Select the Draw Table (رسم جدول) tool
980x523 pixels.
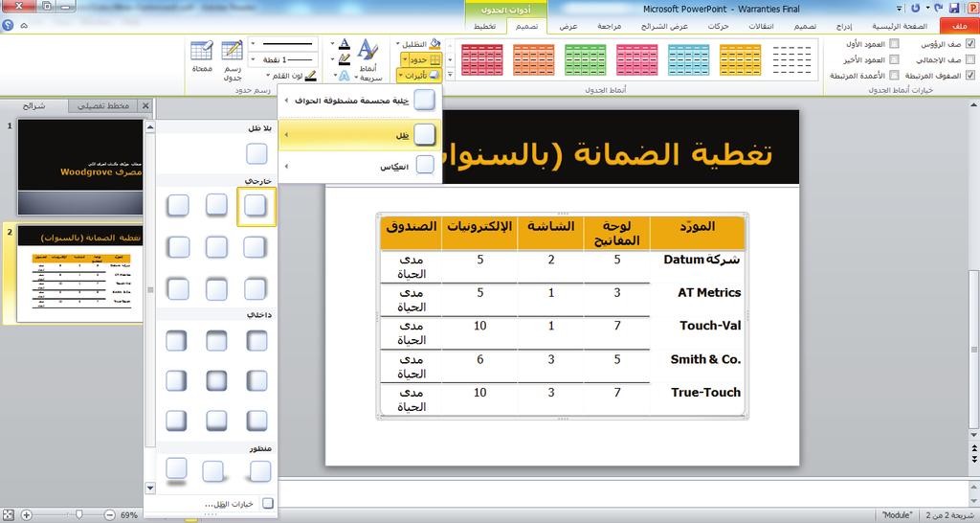tap(232, 60)
